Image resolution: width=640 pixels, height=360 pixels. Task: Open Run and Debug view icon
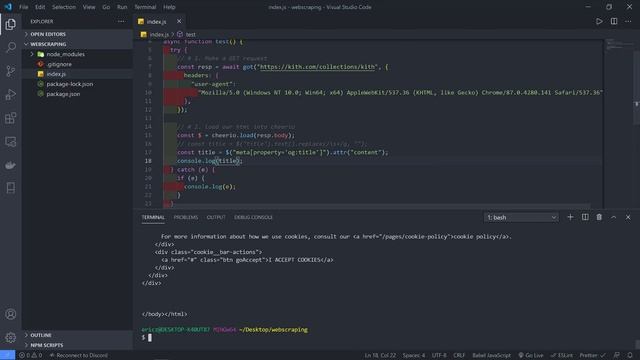click(11, 95)
